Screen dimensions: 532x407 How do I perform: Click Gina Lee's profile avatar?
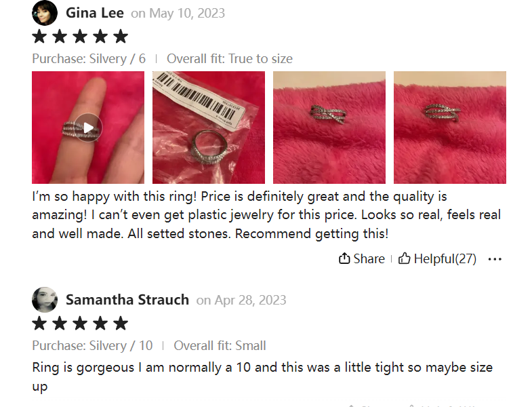45,13
